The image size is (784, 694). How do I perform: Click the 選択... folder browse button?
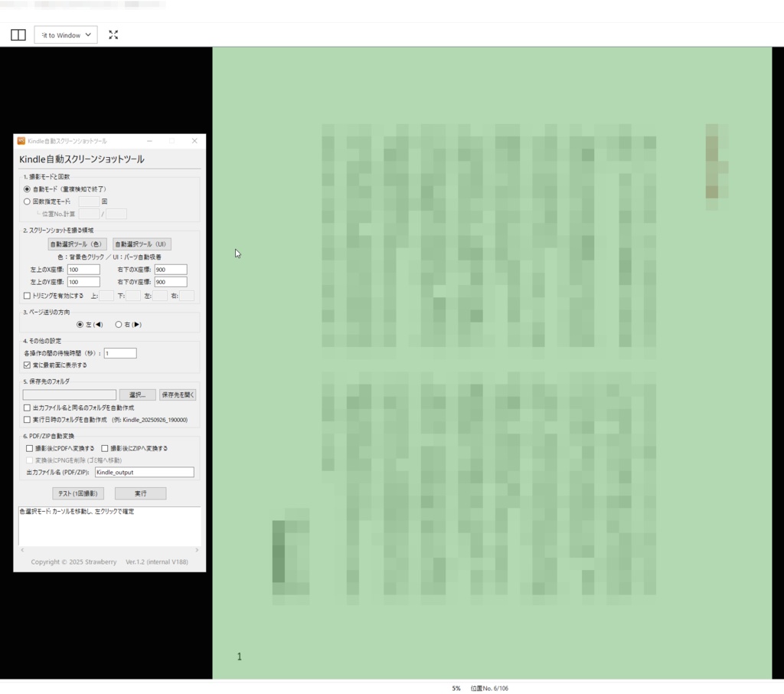(x=138, y=394)
